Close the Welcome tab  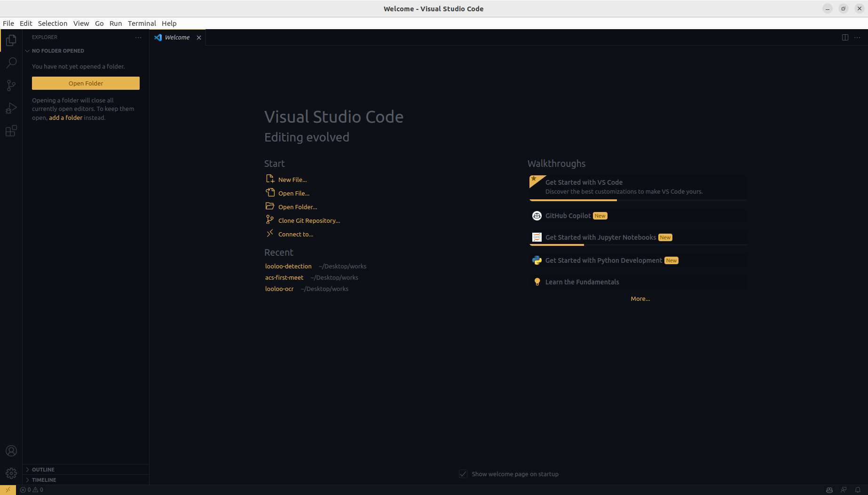(199, 38)
